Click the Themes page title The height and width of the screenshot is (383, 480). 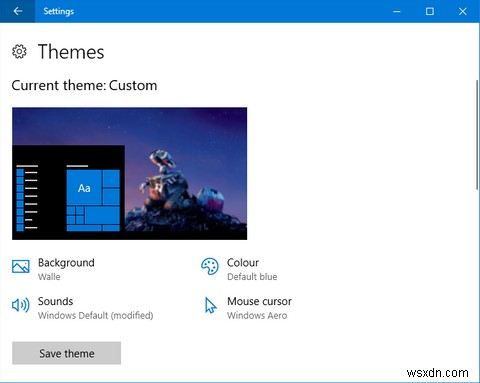point(71,52)
